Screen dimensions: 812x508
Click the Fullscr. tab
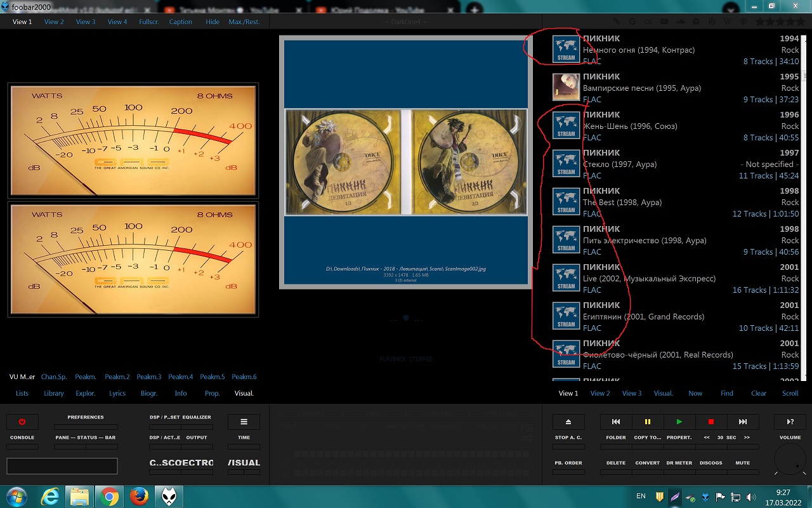149,22
